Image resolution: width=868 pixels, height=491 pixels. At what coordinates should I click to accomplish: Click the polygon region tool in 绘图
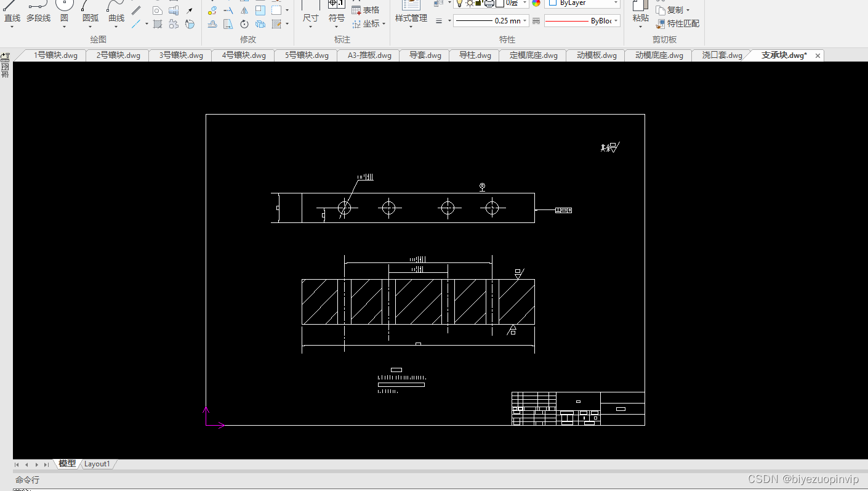coord(158,10)
